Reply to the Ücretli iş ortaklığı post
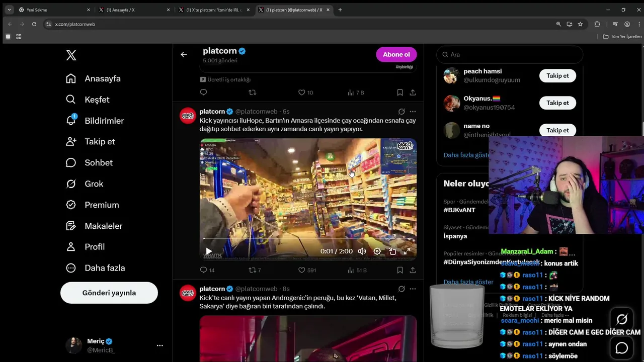This screenshot has height=362, width=644. coord(203,93)
